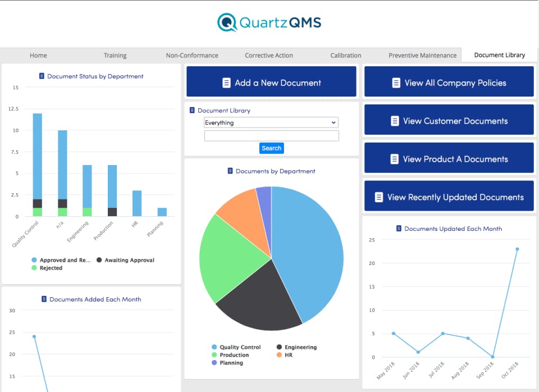Click the May 2018 point in Updated chart
This screenshot has height=392, width=539.
tap(394, 334)
